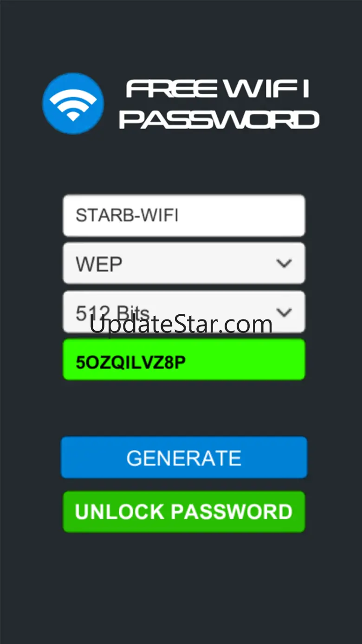Click the STARB-WIFI network name field

click(x=184, y=215)
